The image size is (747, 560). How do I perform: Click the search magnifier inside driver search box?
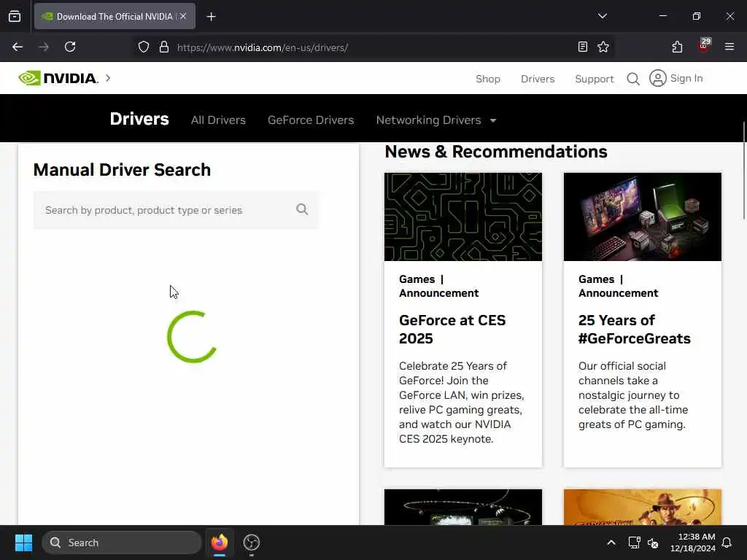[x=302, y=209]
